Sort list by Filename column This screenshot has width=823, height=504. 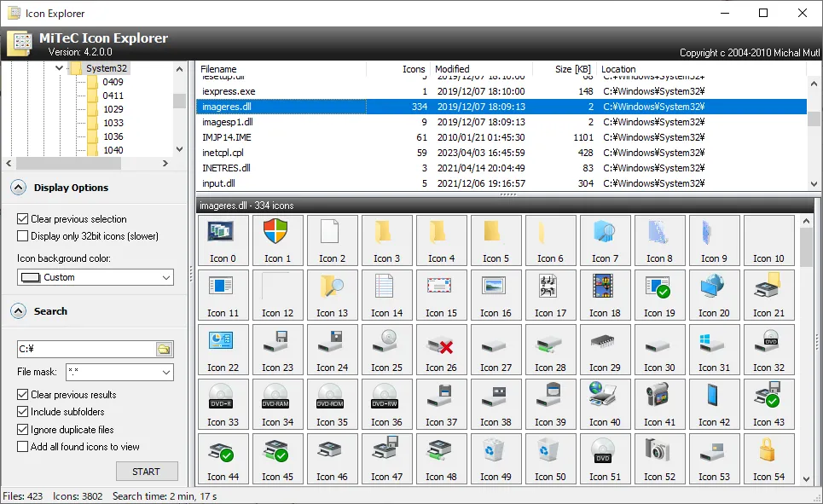[x=281, y=69]
